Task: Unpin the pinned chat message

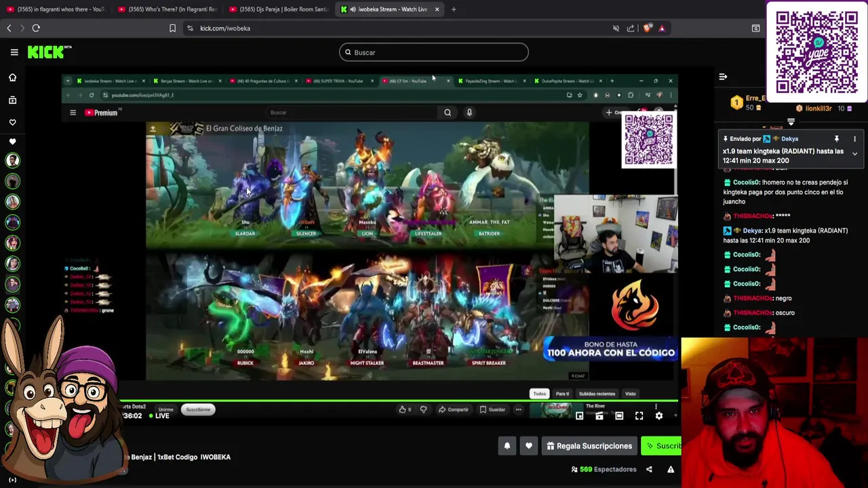Action: pos(837,139)
